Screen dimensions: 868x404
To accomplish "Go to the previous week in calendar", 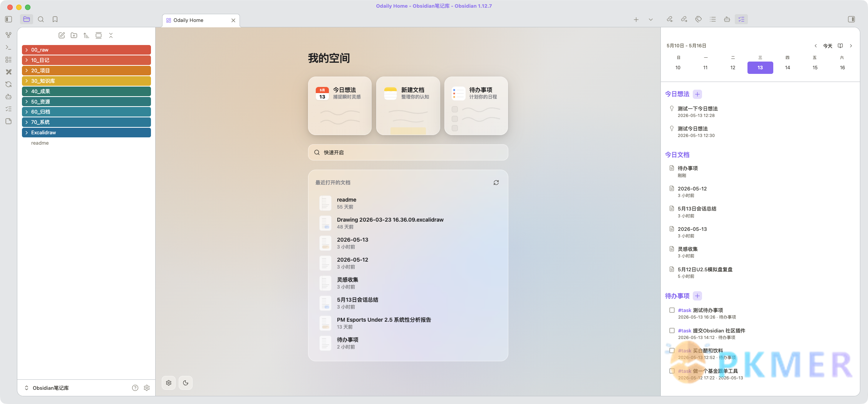I will pyautogui.click(x=816, y=46).
